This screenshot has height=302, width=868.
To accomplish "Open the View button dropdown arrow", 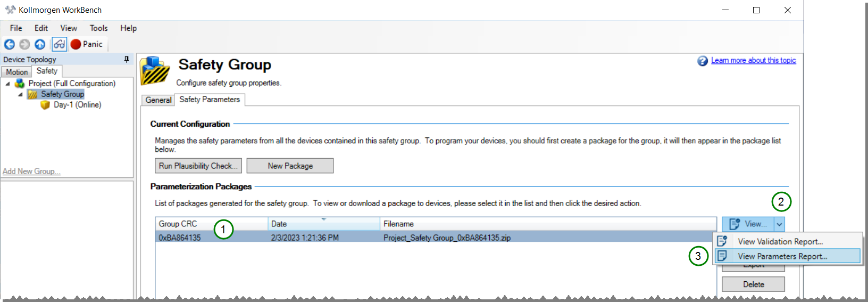I will pyautogui.click(x=779, y=224).
